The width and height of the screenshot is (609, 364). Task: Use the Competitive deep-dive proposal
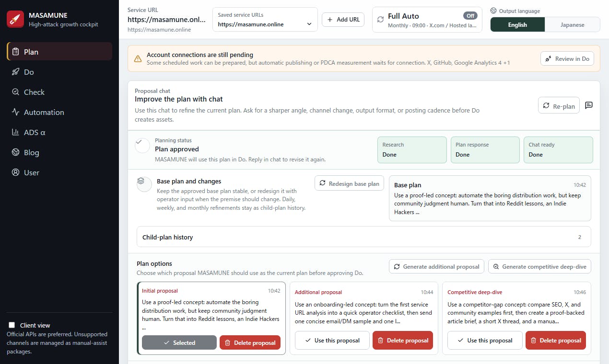point(485,340)
